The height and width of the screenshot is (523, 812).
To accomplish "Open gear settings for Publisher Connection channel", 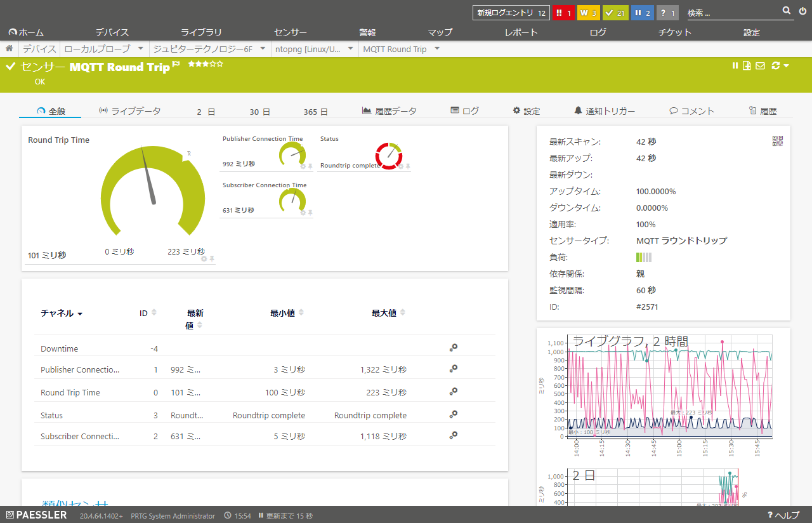I will (x=454, y=368).
